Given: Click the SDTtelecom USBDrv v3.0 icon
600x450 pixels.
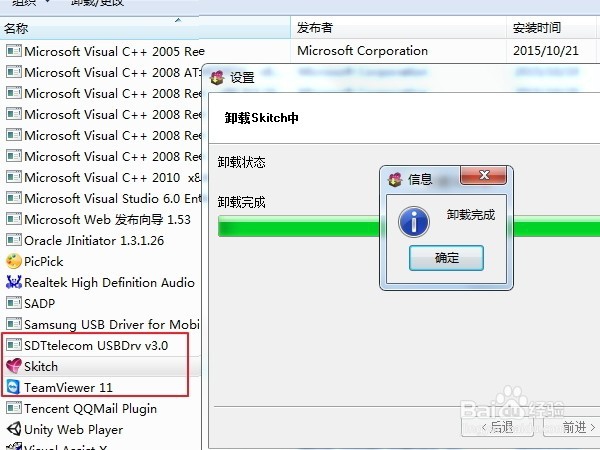Looking at the screenshot, I should pyautogui.click(x=14, y=345).
